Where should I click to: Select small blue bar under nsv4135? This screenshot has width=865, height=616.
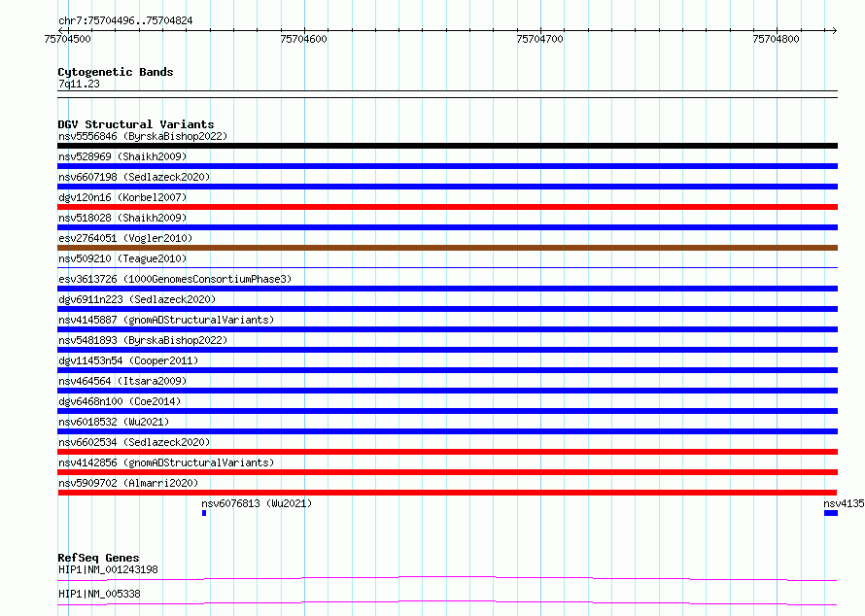tap(831, 513)
